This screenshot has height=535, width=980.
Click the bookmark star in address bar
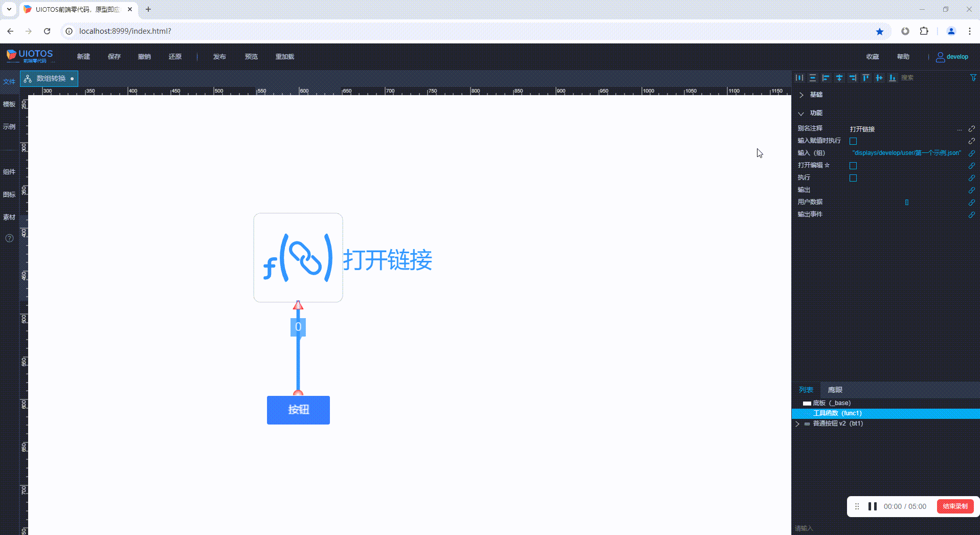pyautogui.click(x=880, y=31)
